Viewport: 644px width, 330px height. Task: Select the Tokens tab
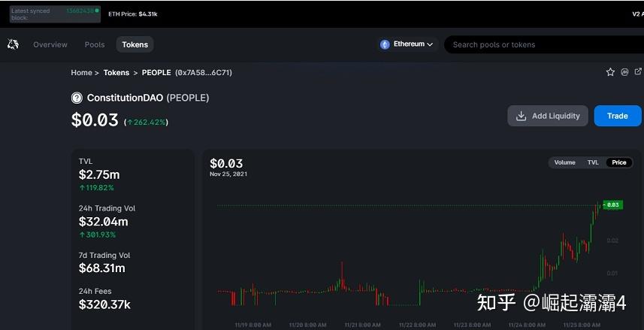click(x=135, y=44)
